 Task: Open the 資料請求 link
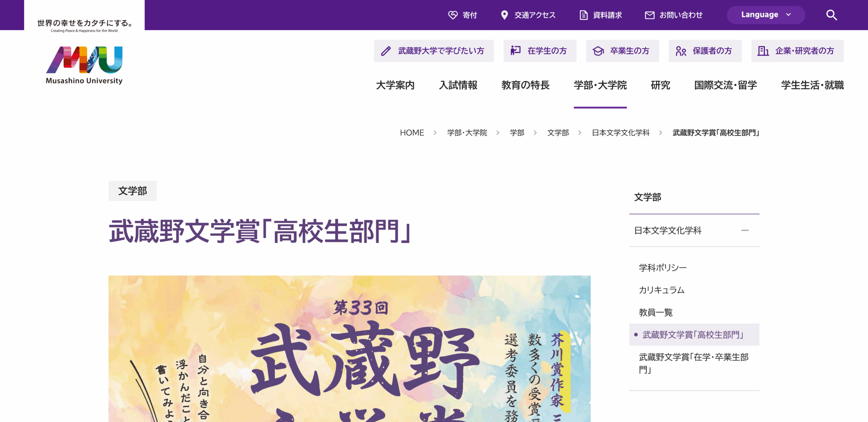607,15
